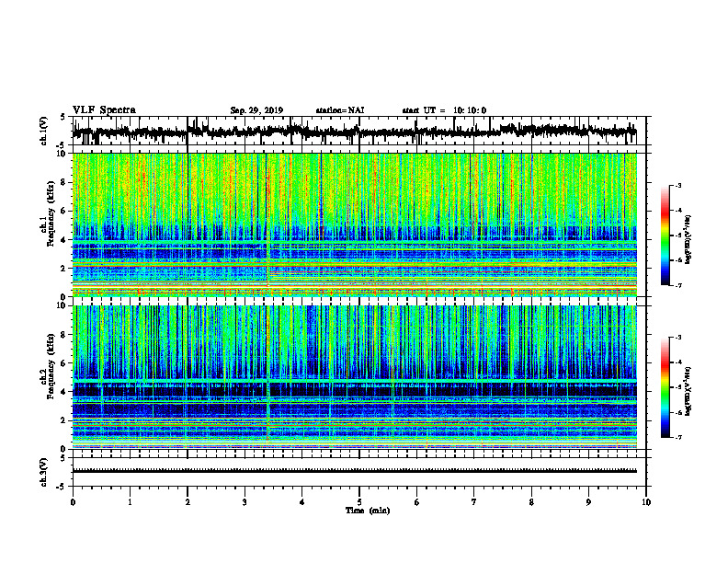This screenshot has height=563, width=728.
Task: Click the ch.1 frequency spectrogram panel
Action: 358,224
